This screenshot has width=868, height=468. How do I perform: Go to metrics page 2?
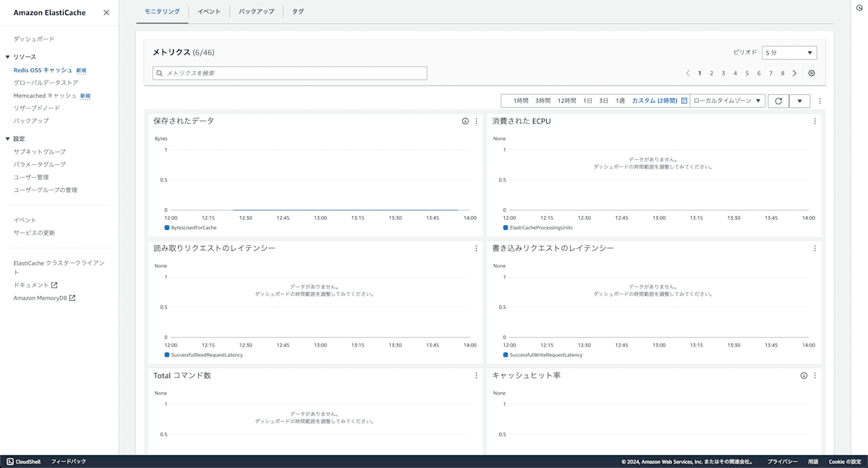pyautogui.click(x=712, y=73)
